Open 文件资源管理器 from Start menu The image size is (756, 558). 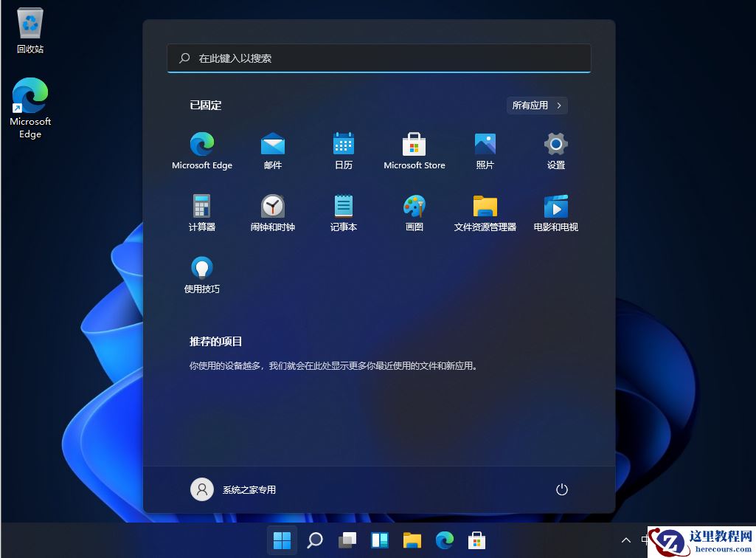pos(485,213)
